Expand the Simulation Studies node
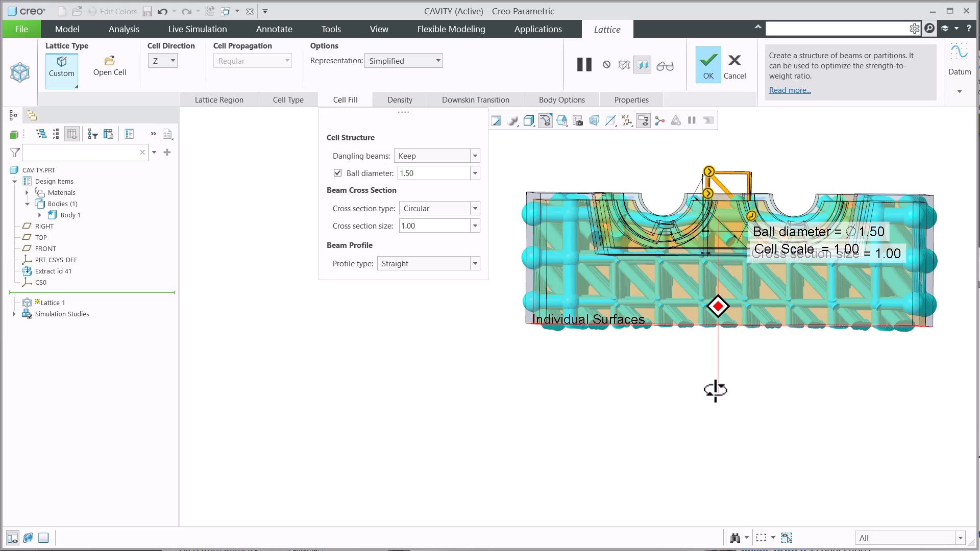The height and width of the screenshot is (551, 980). click(x=14, y=314)
